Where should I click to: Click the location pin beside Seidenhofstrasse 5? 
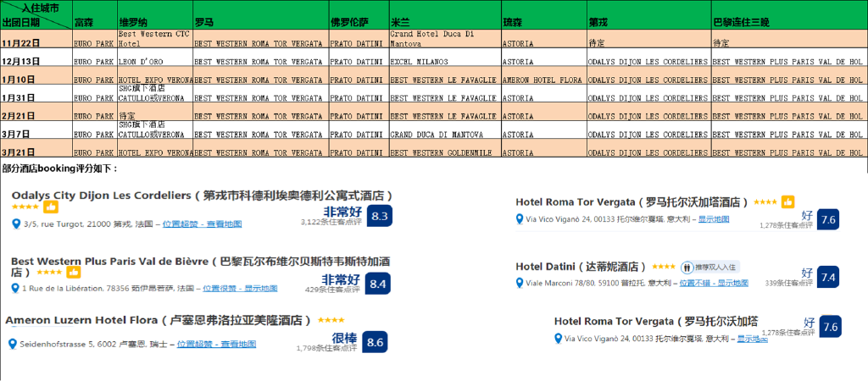(x=12, y=344)
